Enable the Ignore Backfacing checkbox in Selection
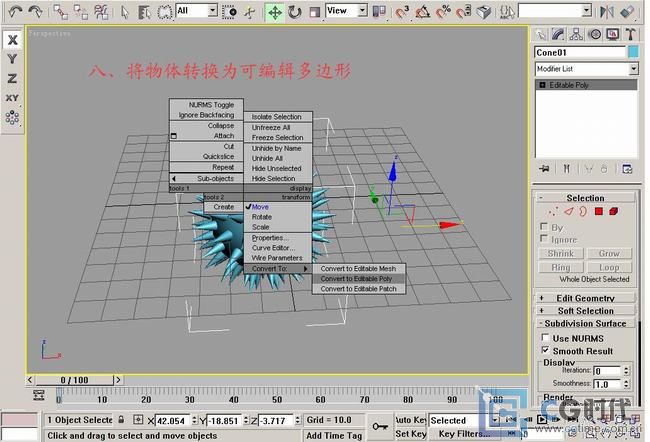 point(544,238)
